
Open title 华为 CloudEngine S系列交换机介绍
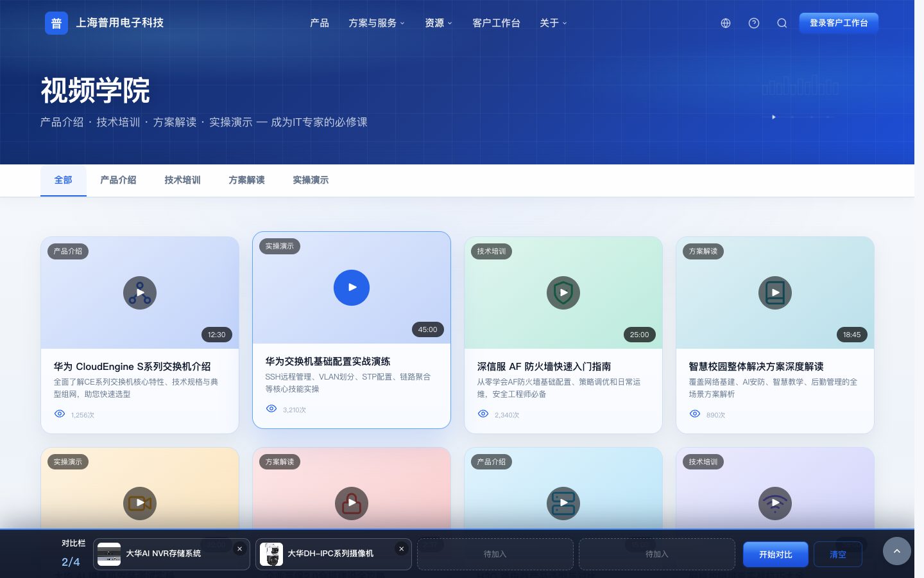pos(132,367)
